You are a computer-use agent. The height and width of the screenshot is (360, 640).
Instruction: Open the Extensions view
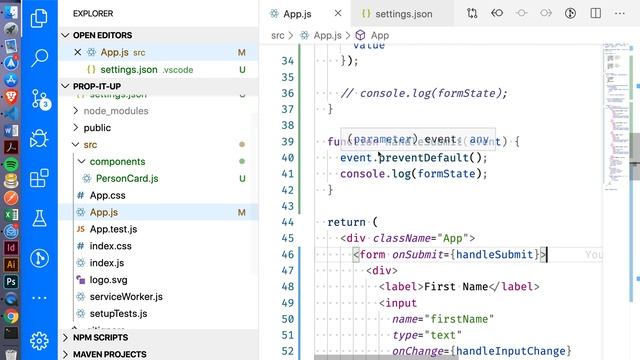point(39,178)
